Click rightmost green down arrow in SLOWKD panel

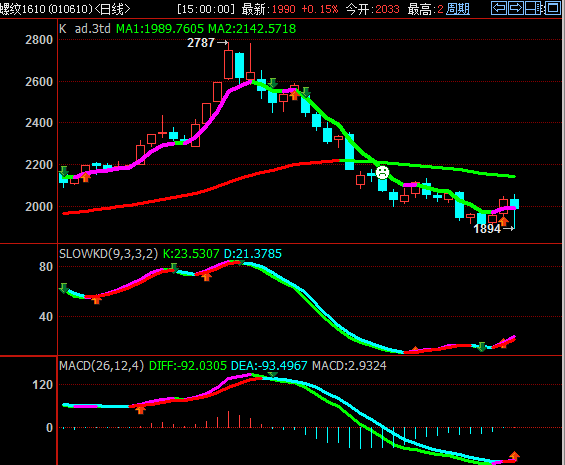(x=481, y=347)
